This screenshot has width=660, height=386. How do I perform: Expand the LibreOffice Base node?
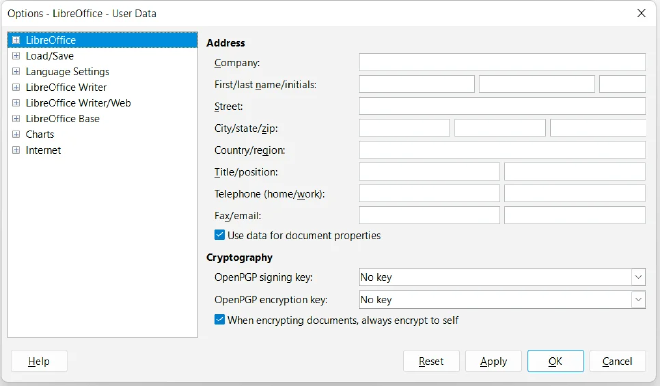tap(16, 119)
